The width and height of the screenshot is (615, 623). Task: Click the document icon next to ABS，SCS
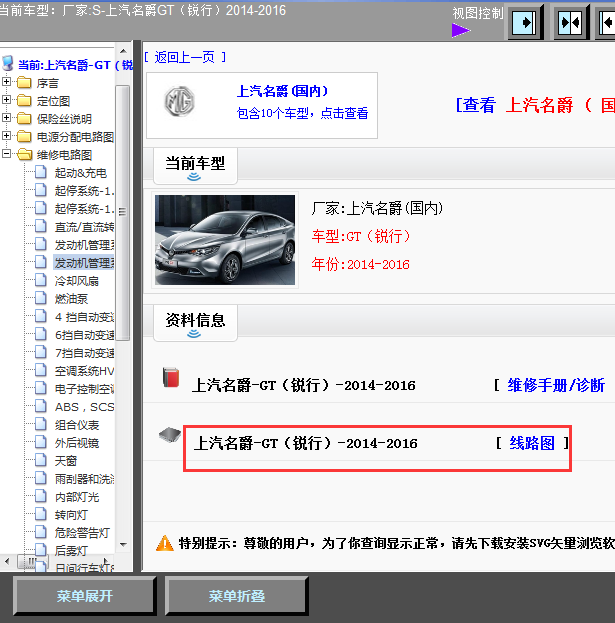coord(40,406)
